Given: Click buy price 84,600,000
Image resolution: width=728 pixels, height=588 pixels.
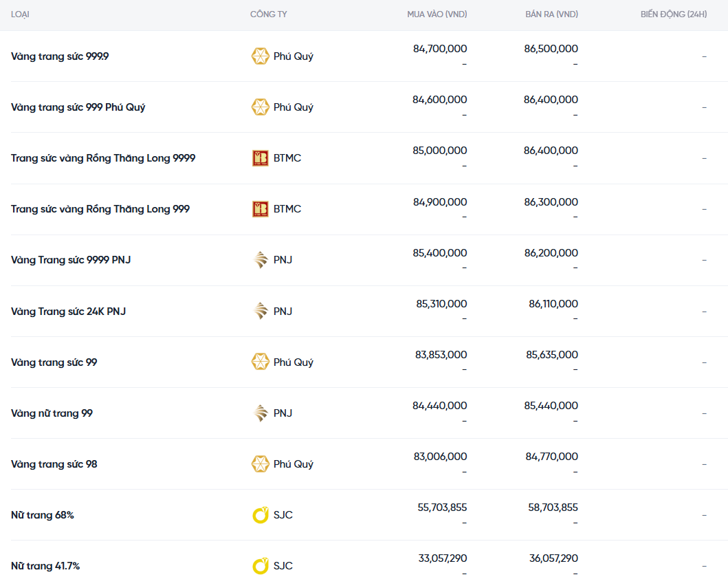Looking at the screenshot, I should point(440,100).
